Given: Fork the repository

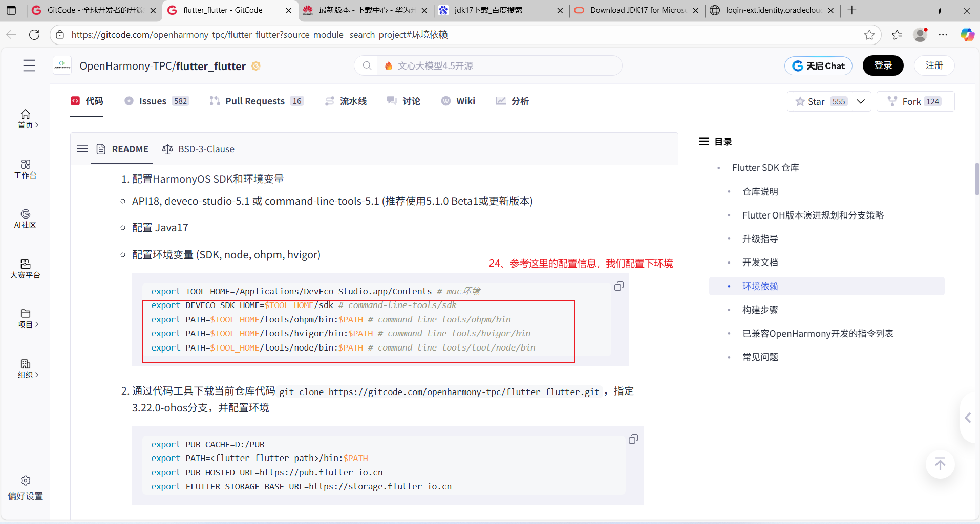Looking at the screenshot, I should [915, 101].
